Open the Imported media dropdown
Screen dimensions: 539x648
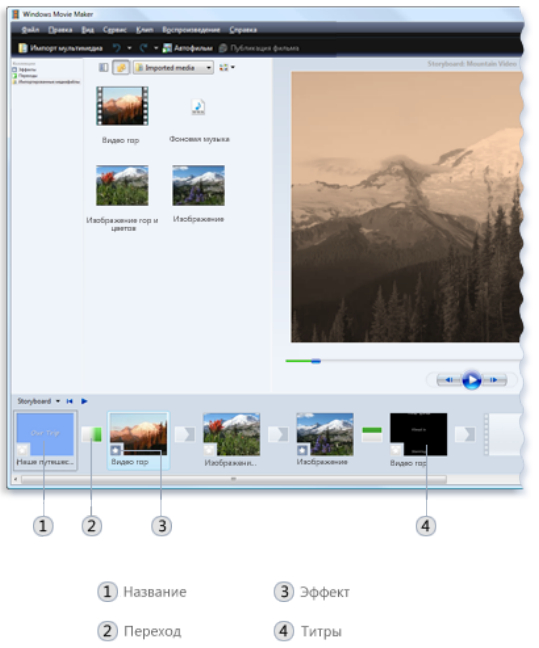(x=173, y=68)
